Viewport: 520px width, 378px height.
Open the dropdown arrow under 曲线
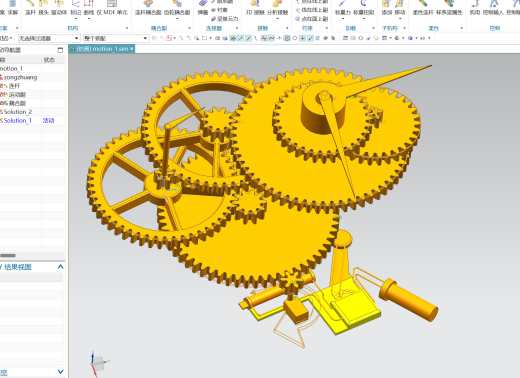coord(89,19)
